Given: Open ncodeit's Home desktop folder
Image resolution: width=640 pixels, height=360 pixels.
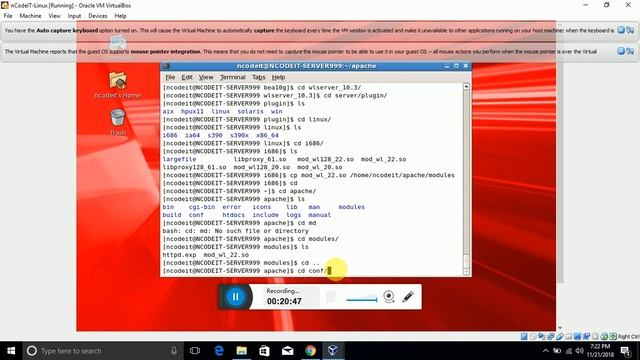Looking at the screenshot, I should (118, 85).
